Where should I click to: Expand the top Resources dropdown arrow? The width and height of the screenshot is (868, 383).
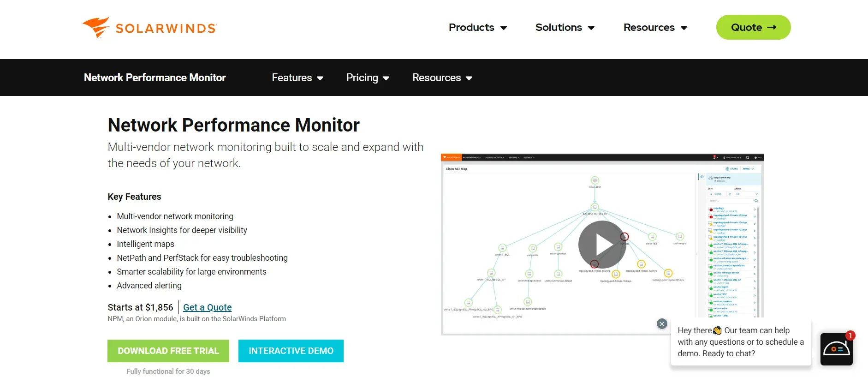pyautogui.click(x=684, y=28)
